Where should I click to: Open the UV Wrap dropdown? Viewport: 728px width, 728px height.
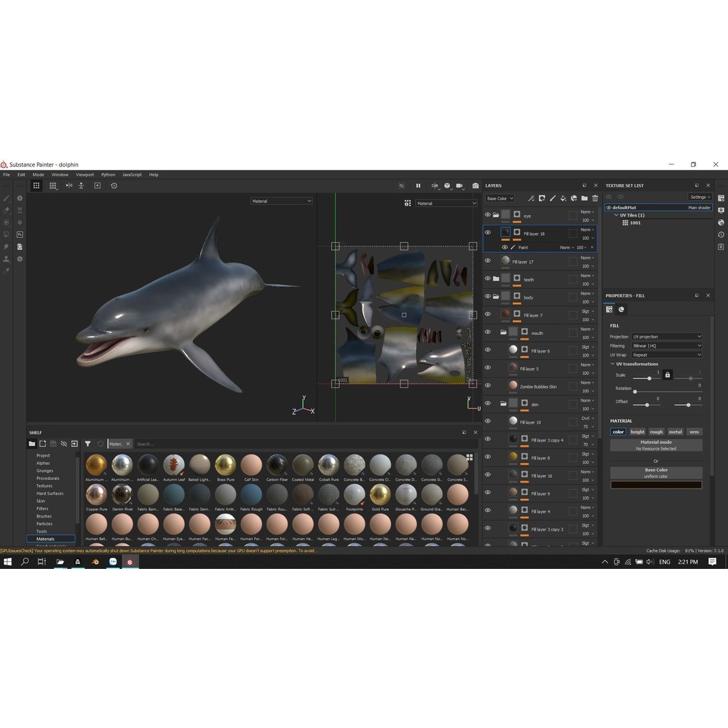(x=667, y=355)
